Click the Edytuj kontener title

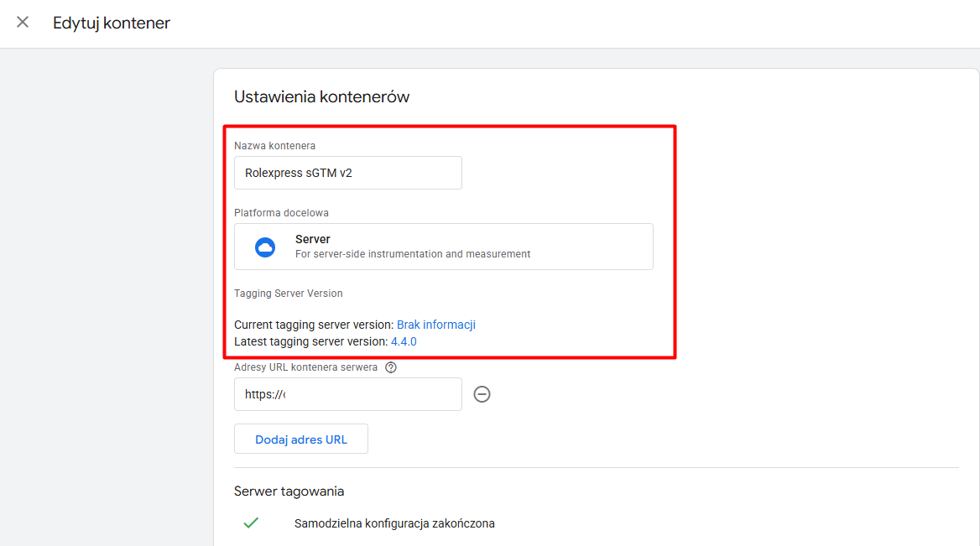click(112, 23)
